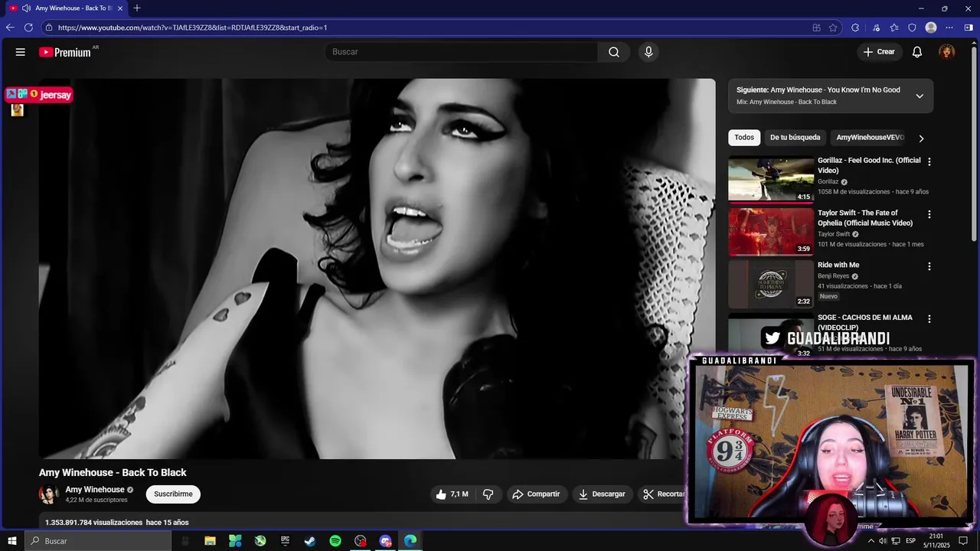Image resolution: width=980 pixels, height=551 pixels.
Task: Open browser settings and more ellipsis
Action: coord(949,28)
